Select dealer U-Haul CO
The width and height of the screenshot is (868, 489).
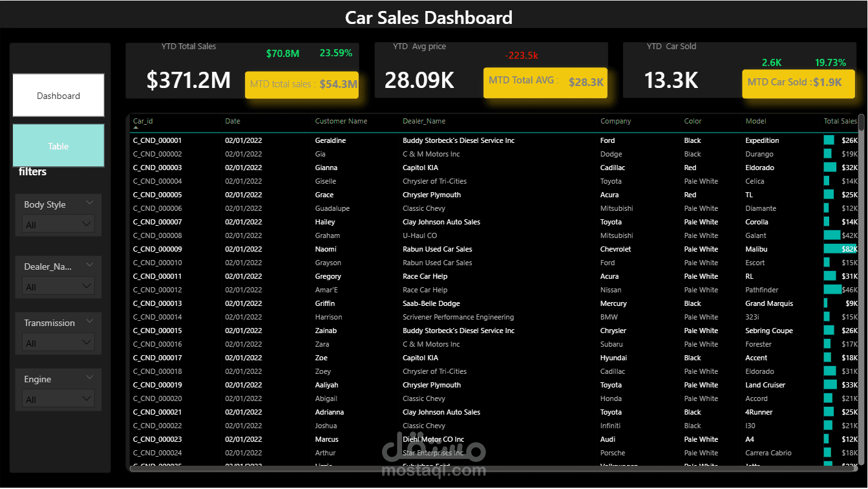(x=419, y=235)
